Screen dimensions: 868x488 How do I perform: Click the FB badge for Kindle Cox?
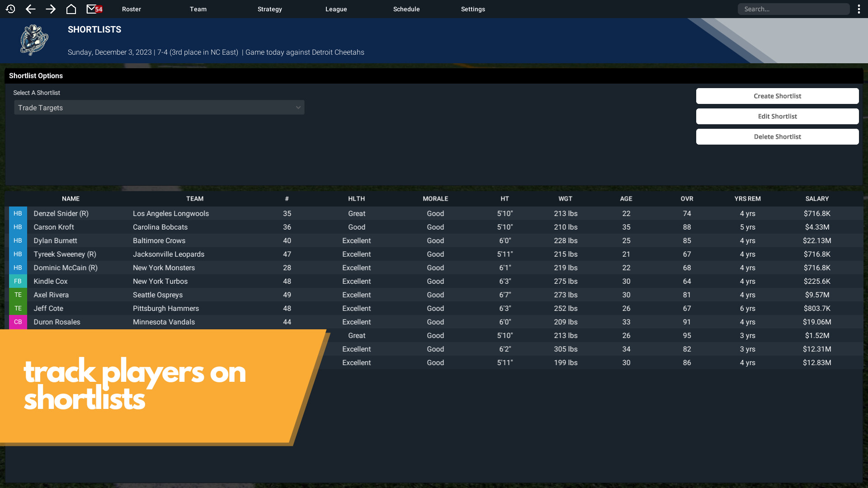coord(18,282)
